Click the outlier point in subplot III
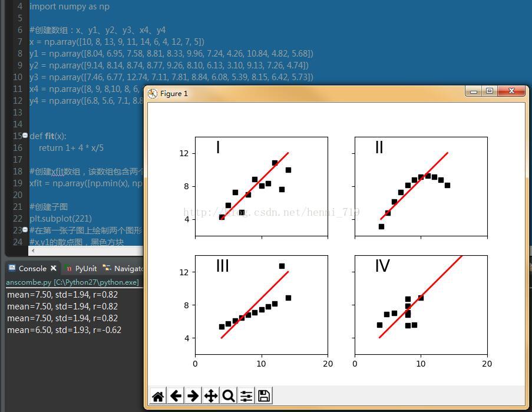 pos(282,266)
